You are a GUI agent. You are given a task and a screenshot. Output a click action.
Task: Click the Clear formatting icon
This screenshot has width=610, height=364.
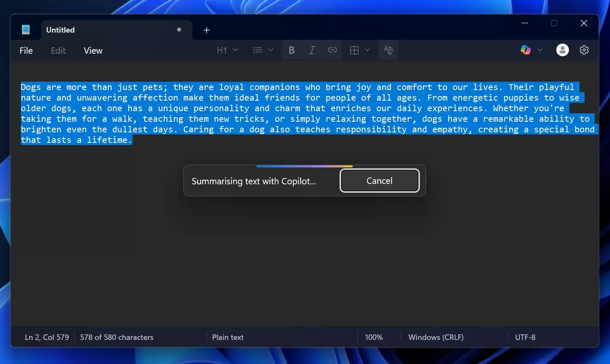tap(388, 50)
